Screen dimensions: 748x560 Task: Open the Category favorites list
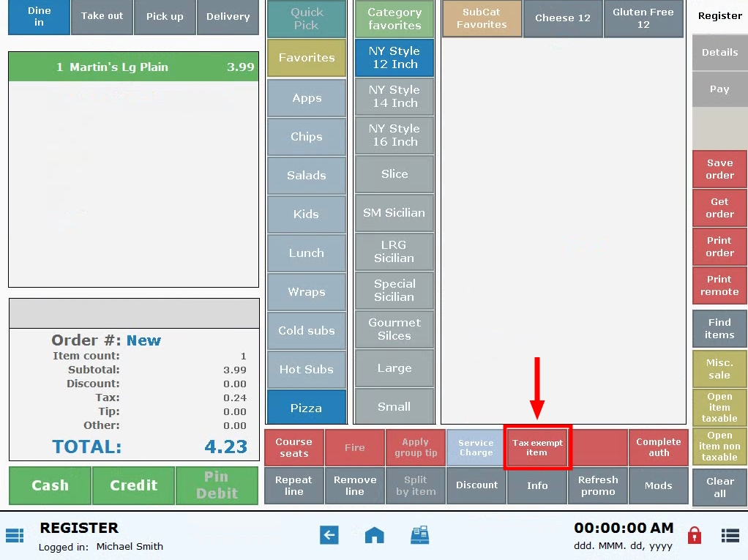point(394,18)
